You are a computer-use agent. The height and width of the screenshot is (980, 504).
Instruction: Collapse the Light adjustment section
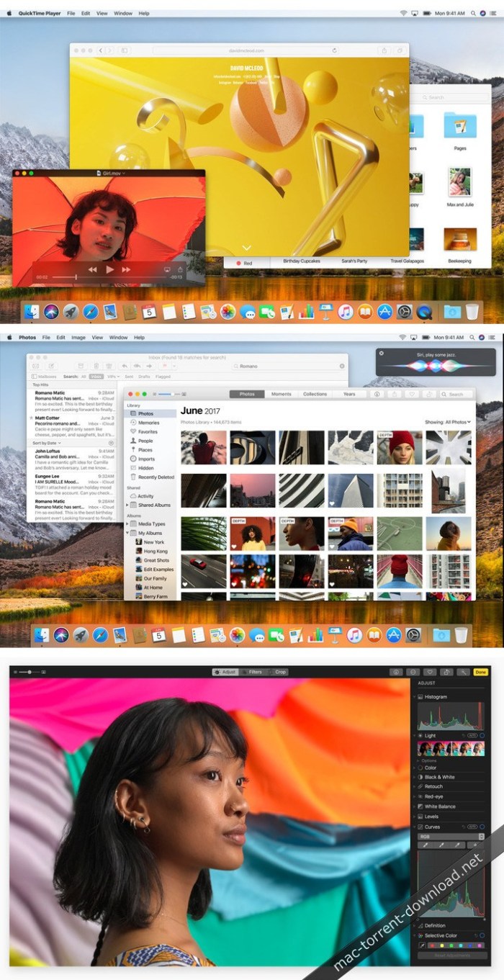pyautogui.click(x=415, y=735)
